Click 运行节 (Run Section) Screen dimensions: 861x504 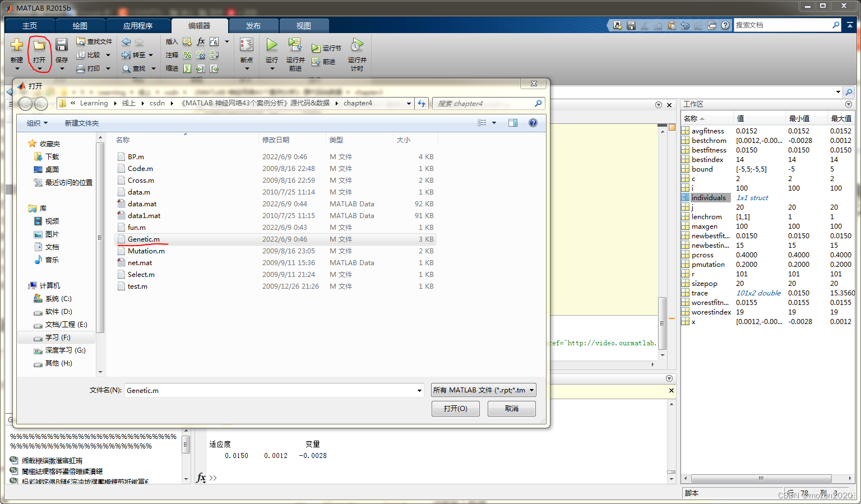coord(326,48)
